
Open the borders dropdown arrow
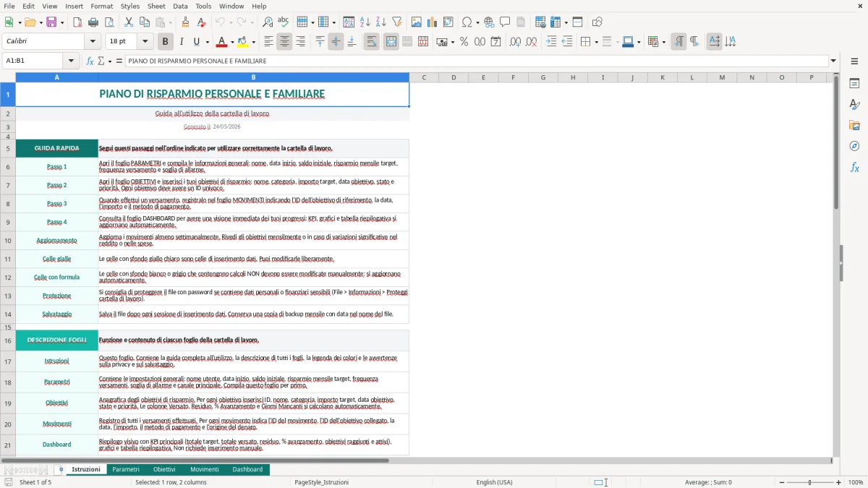pos(595,42)
